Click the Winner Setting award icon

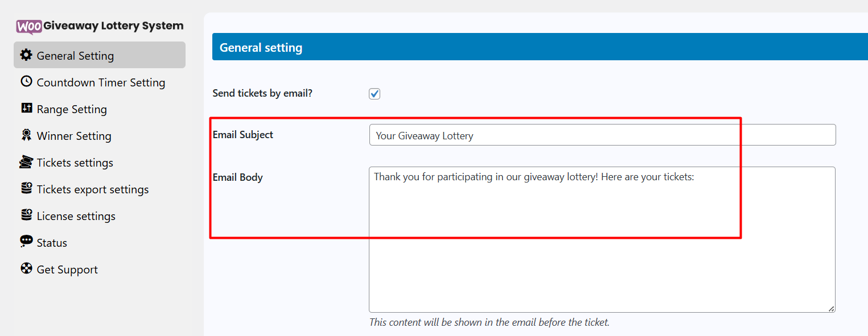26,135
